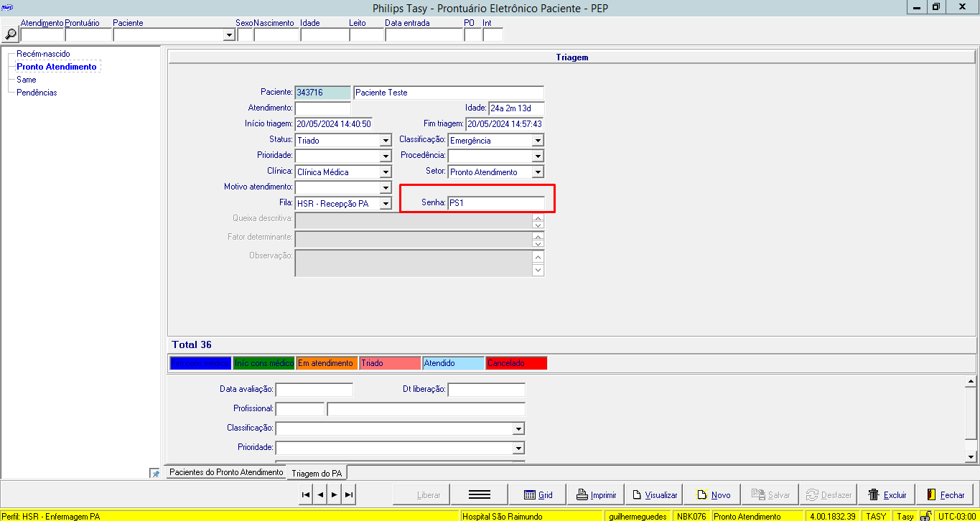This screenshot has width=980, height=521.
Task: Open the Status dropdown showing Triado
Action: point(386,141)
